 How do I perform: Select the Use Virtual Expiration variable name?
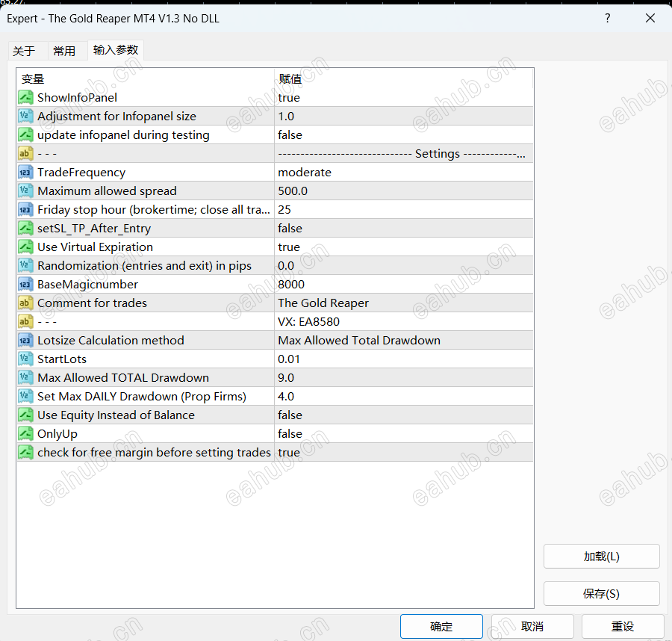tap(95, 247)
